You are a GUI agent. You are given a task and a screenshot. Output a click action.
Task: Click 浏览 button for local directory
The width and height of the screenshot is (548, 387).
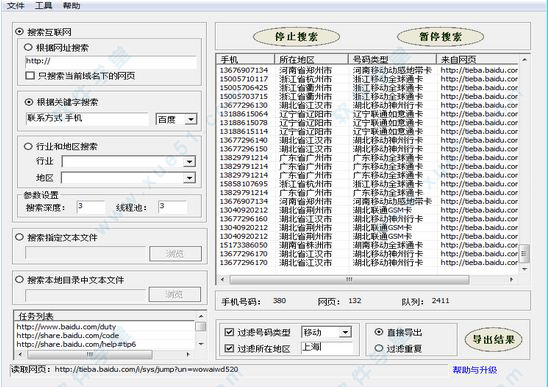pyautogui.click(x=175, y=294)
